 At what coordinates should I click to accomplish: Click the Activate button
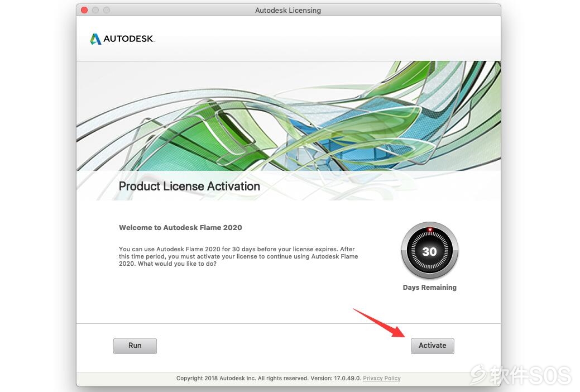pos(432,346)
